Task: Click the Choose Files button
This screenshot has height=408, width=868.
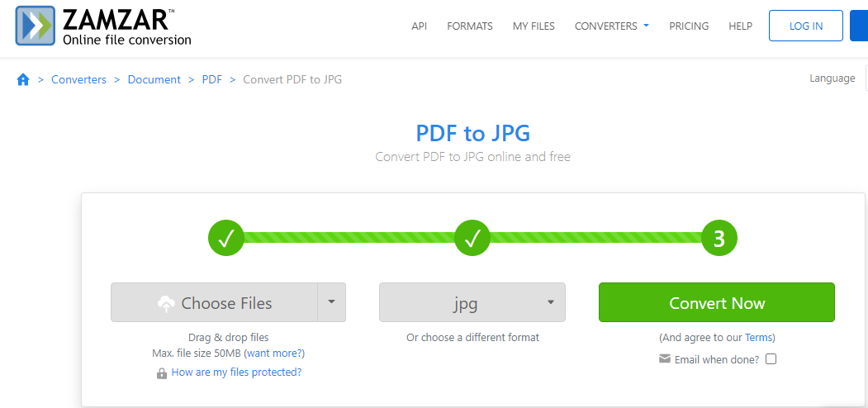Action: click(x=214, y=302)
